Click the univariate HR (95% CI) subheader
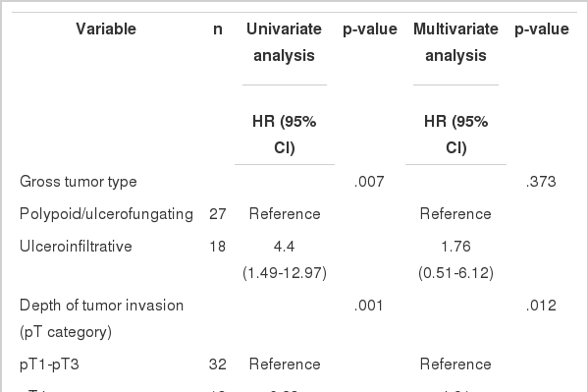This screenshot has width=588, height=392. (x=285, y=135)
